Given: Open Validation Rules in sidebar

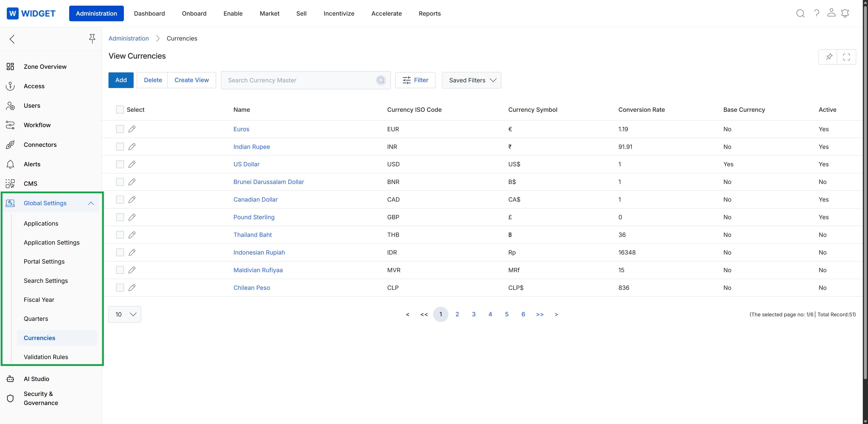Looking at the screenshot, I should pos(46,357).
